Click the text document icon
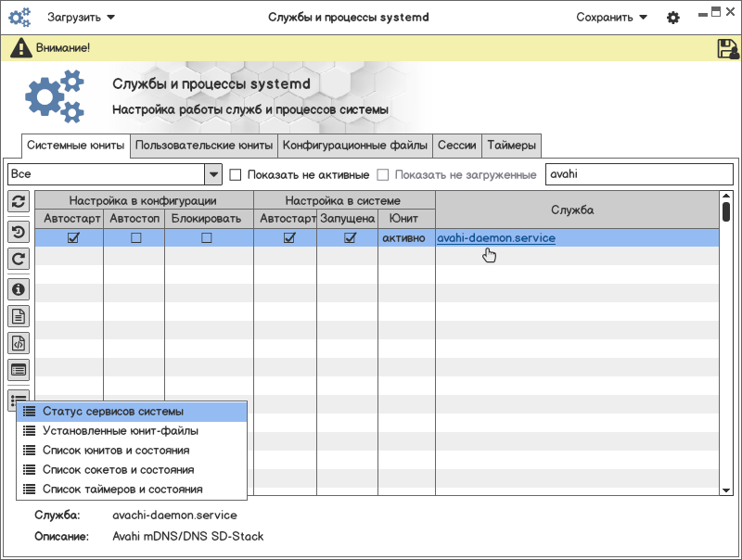This screenshot has height=560, width=742. (19, 316)
